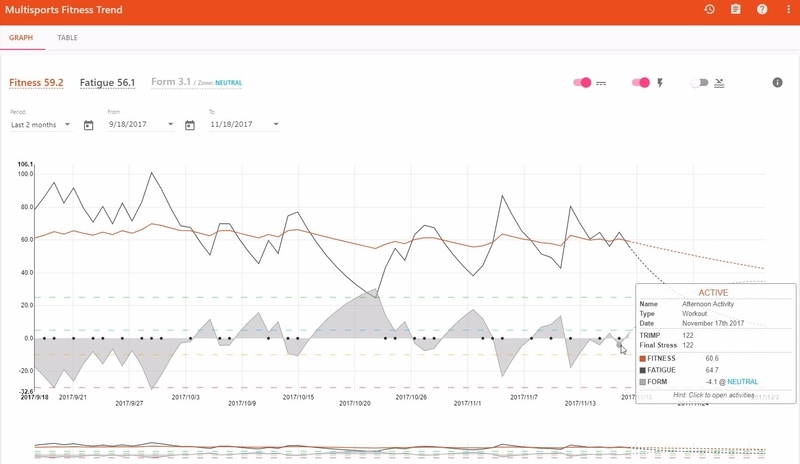The image size is (800, 464).
Task: Click the mini range selector chart at bottom
Action: point(400,449)
